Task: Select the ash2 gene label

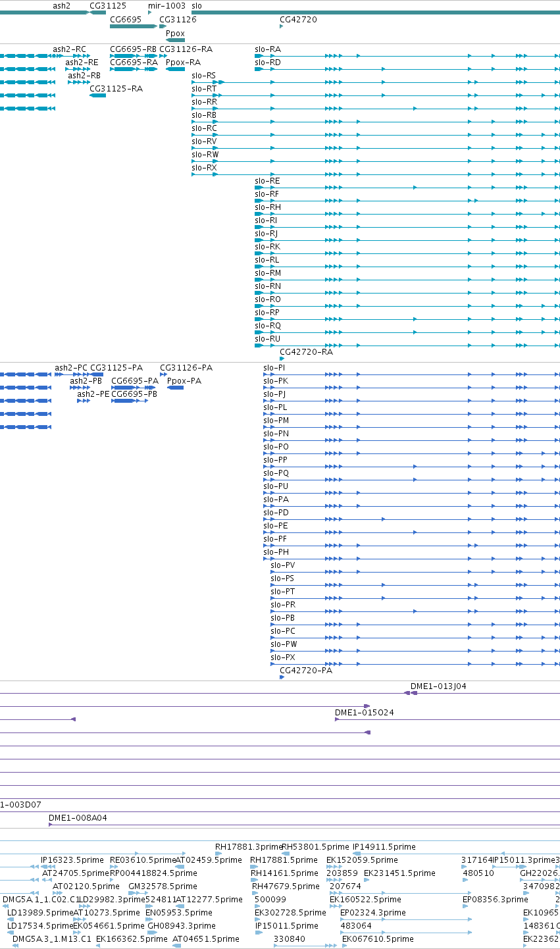Action: (x=61, y=5)
